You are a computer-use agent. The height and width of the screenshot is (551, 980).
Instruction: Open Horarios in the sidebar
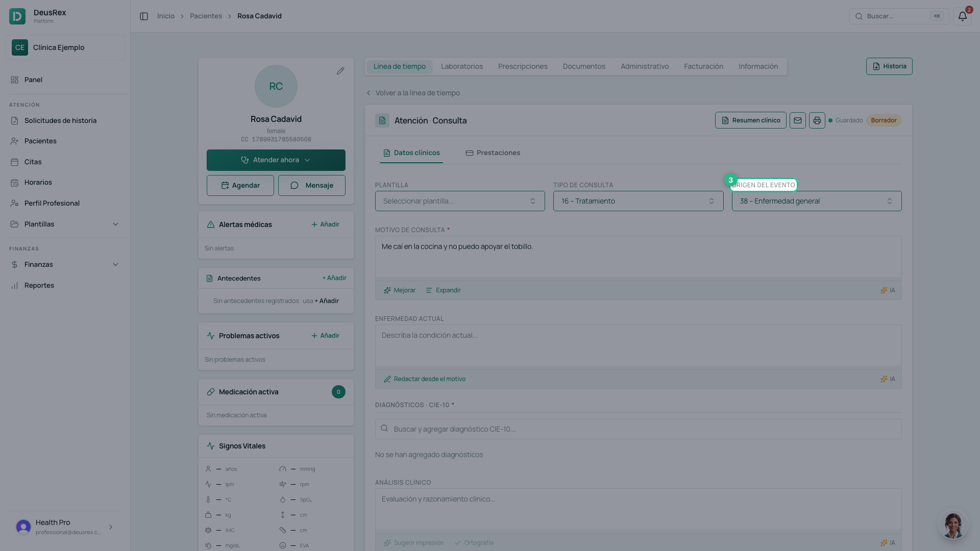[x=65, y=182]
